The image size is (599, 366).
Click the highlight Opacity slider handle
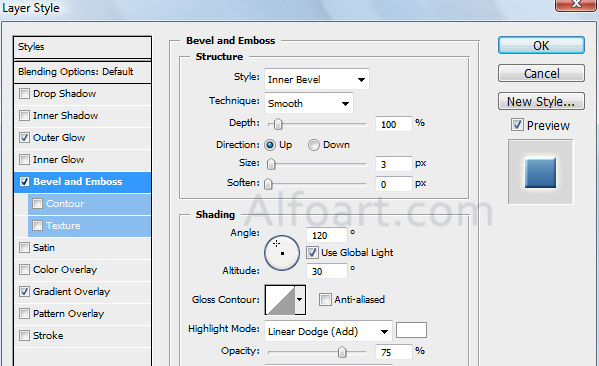point(342,352)
